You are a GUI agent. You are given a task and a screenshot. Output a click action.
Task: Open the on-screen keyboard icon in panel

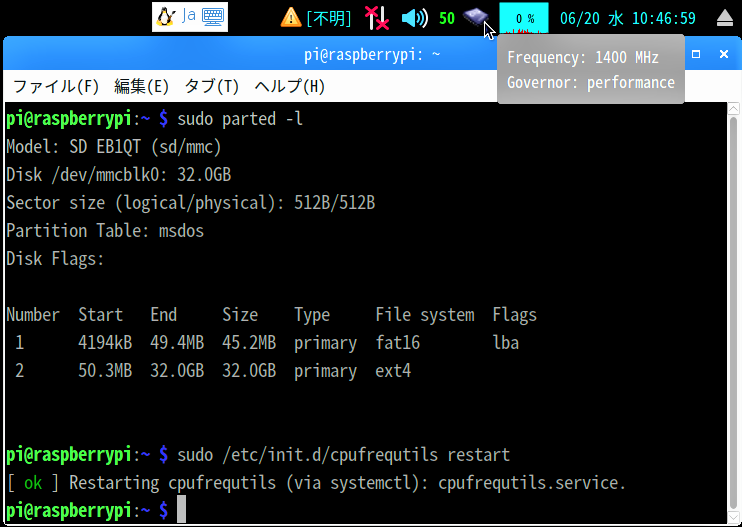click(212, 17)
